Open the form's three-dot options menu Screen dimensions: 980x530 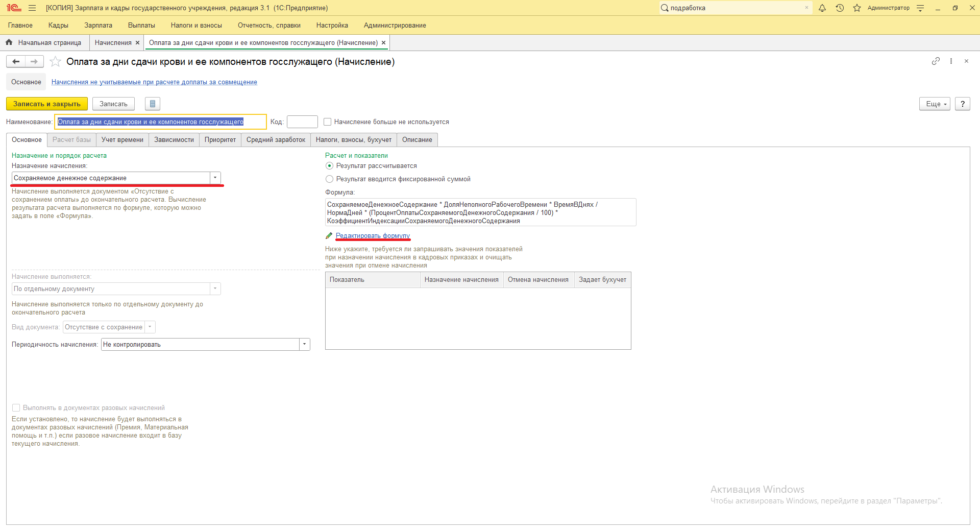951,61
